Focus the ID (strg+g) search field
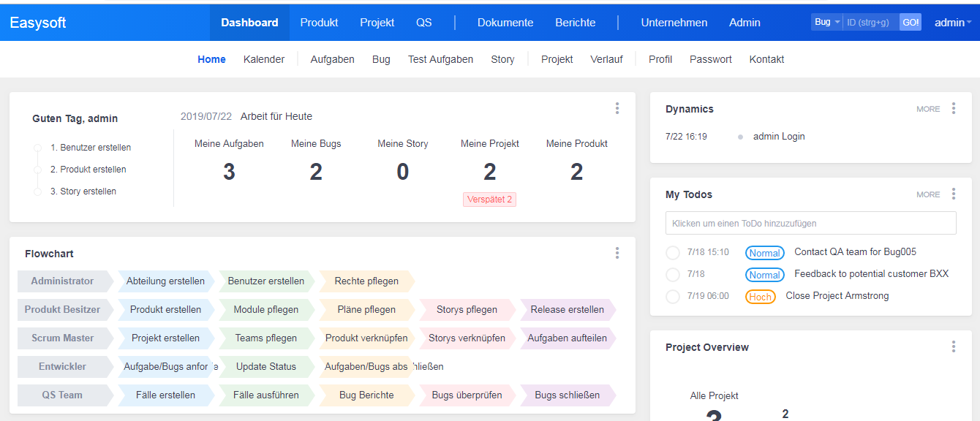 pos(871,22)
